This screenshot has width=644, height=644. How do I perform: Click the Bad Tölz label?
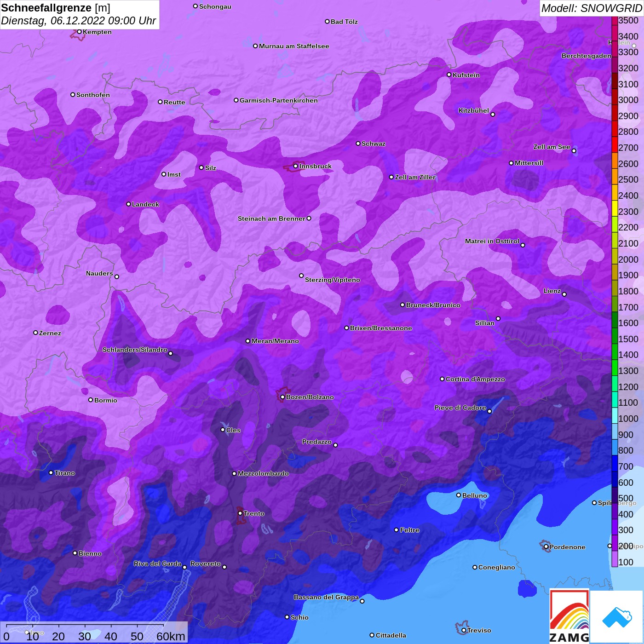[x=344, y=22]
